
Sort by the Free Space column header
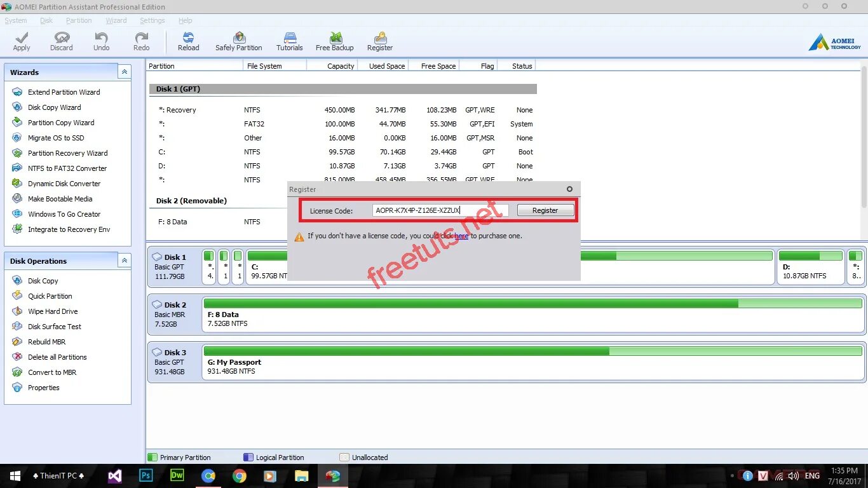tap(433, 65)
